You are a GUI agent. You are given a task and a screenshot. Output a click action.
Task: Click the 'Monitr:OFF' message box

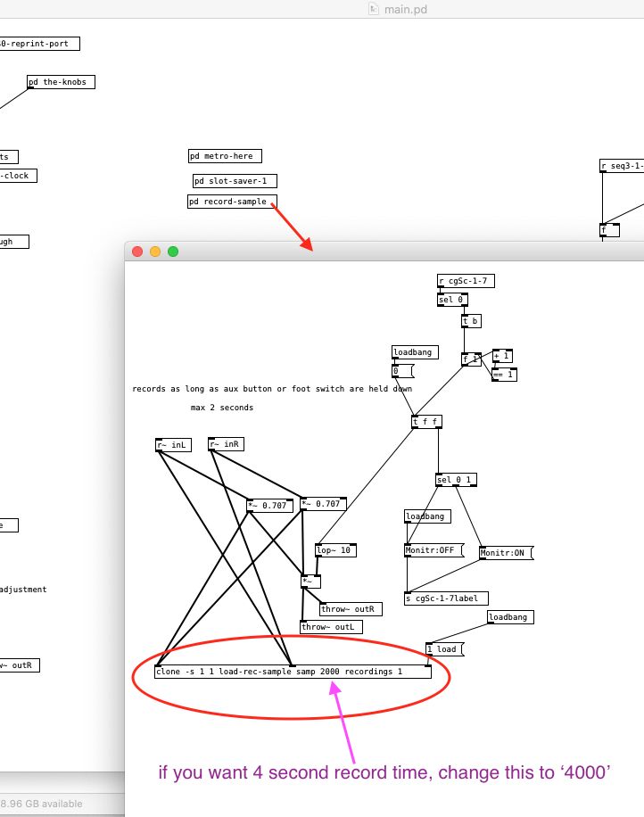(x=434, y=550)
